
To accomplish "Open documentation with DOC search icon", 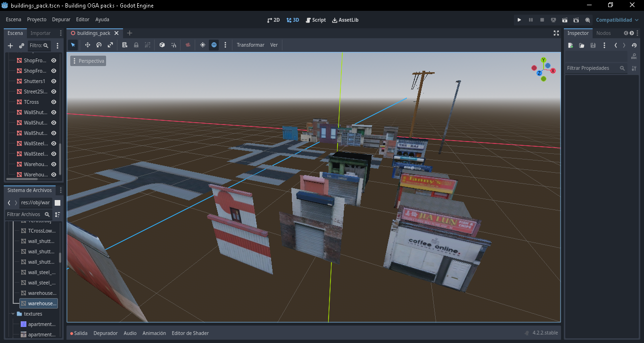I will pos(634,56).
